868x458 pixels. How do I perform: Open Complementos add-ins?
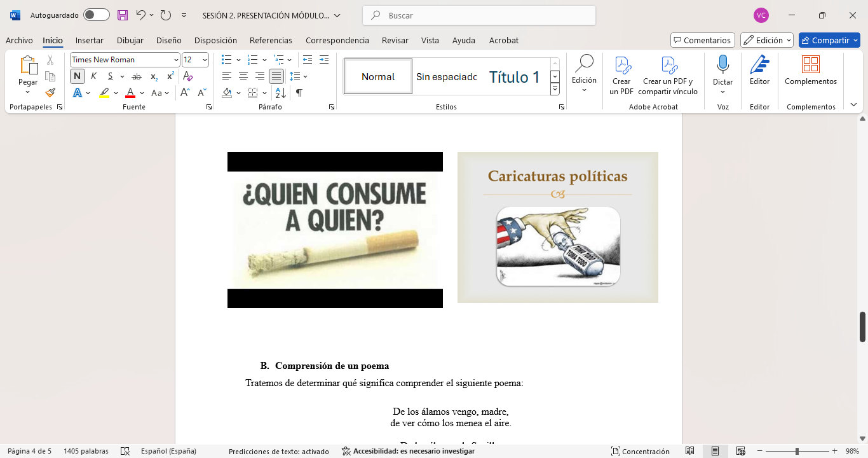click(810, 71)
